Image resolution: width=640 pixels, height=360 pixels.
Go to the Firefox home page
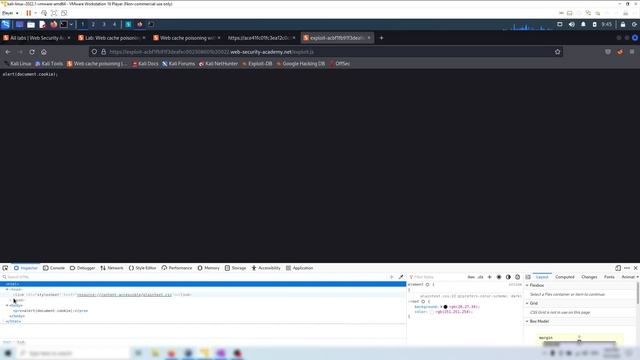point(44,52)
